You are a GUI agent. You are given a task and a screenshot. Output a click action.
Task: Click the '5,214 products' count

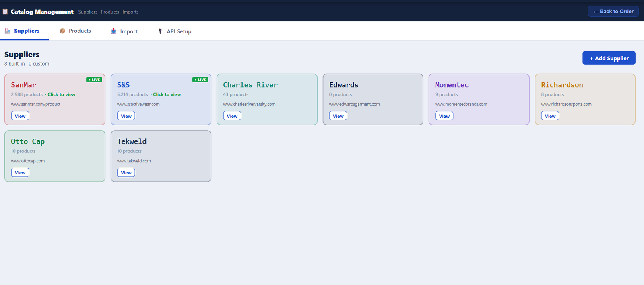(x=132, y=94)
